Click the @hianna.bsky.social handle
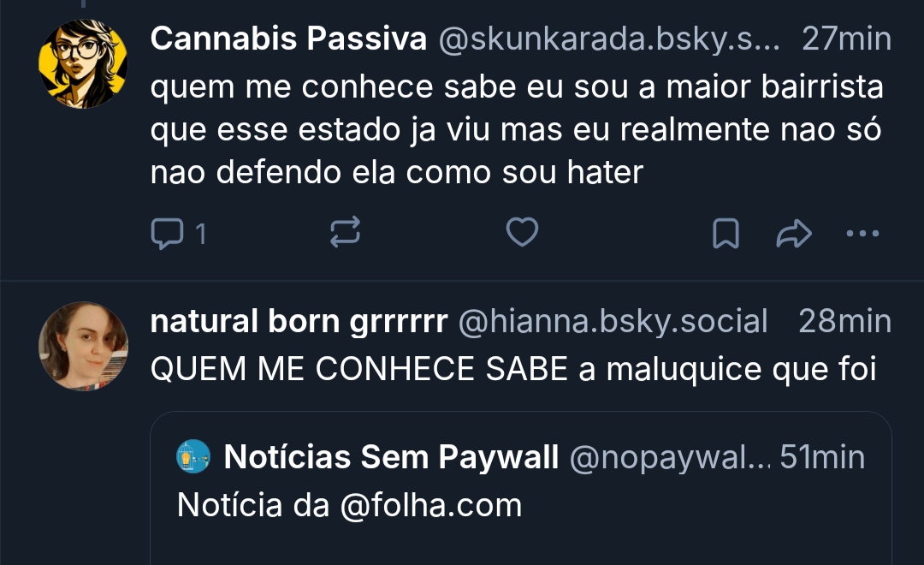This screenshot has width=924, height=565. tap(613, 322)
